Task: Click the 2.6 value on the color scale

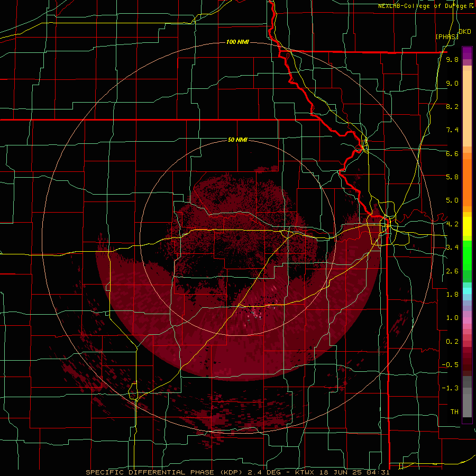Action: 452,271
